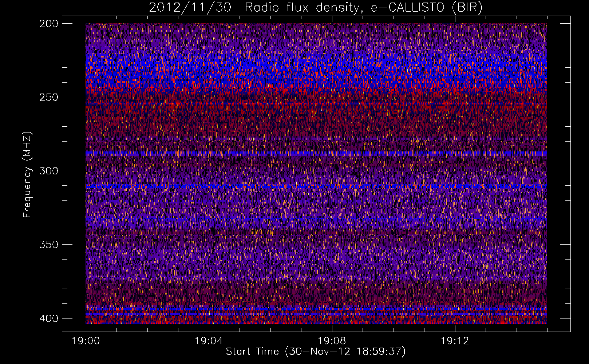
Task: Click the 200 frequency tick label
Action: [x=48, y=24]
